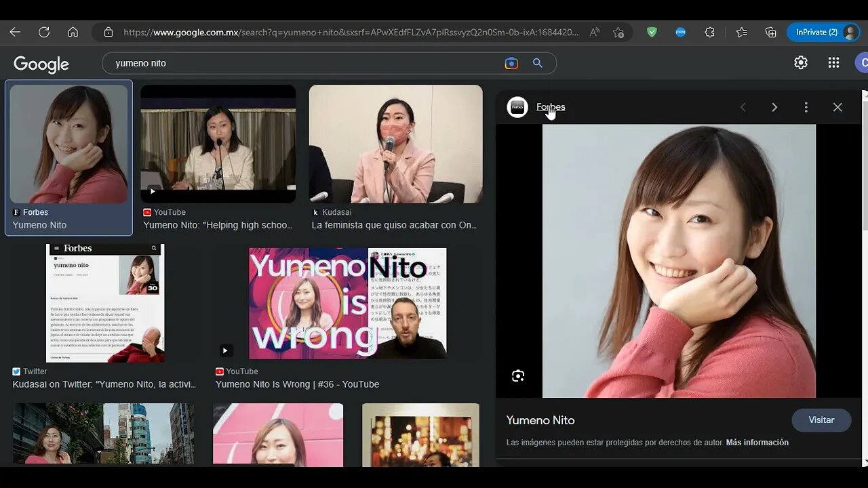The image size is (868, 488).
Task: Open the Forbes source logo in preview panel
Action: click(x=517, y=107)
